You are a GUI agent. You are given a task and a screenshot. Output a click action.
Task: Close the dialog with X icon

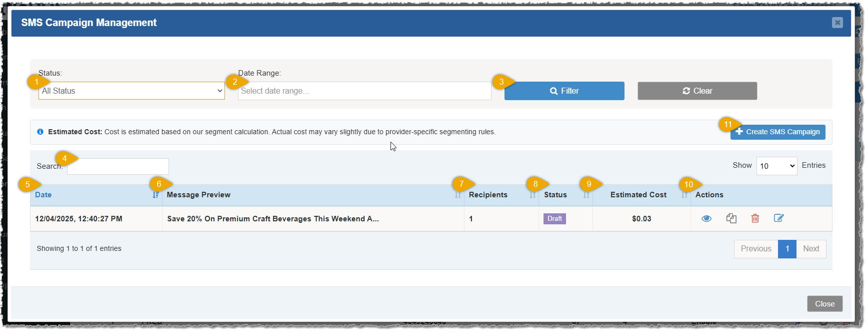click(837, 23)
